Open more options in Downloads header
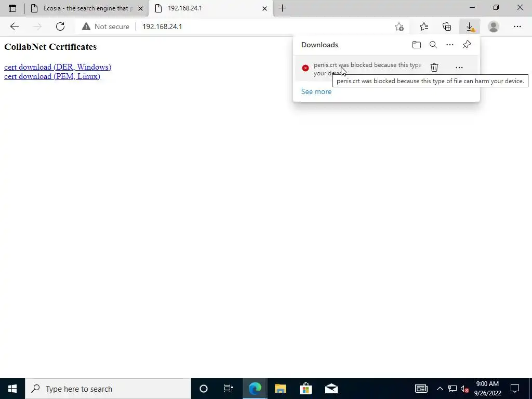532x399 pixels. 449,45
